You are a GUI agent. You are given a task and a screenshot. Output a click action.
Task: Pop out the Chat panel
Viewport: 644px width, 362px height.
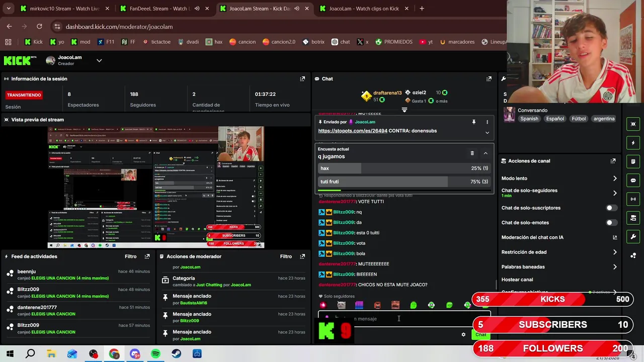[489, 79]
